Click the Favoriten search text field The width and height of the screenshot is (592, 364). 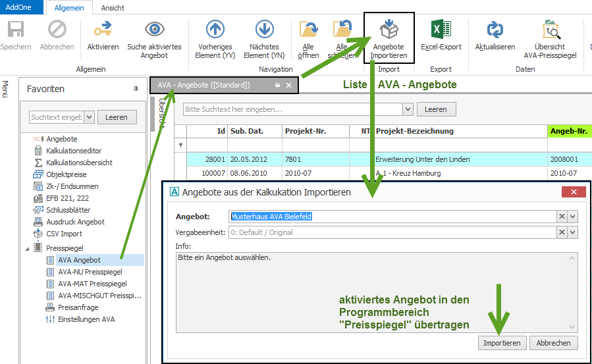pyautogui.click(x=57, y=117)
